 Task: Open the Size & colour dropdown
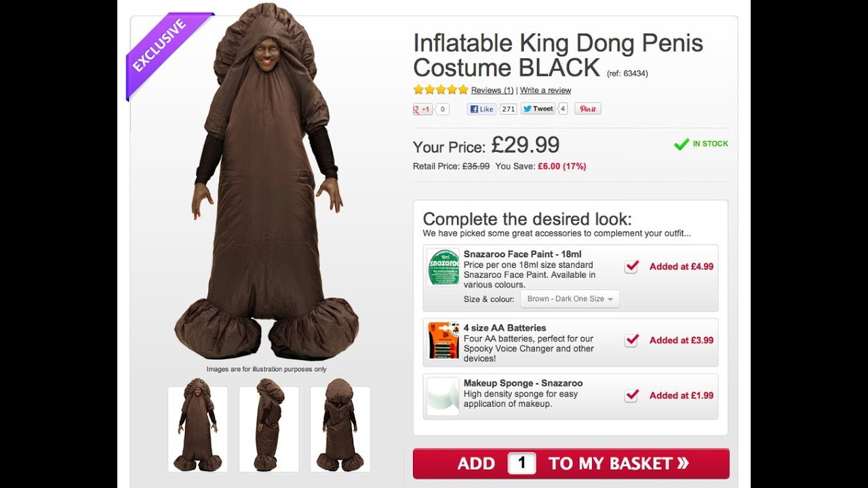570,299
